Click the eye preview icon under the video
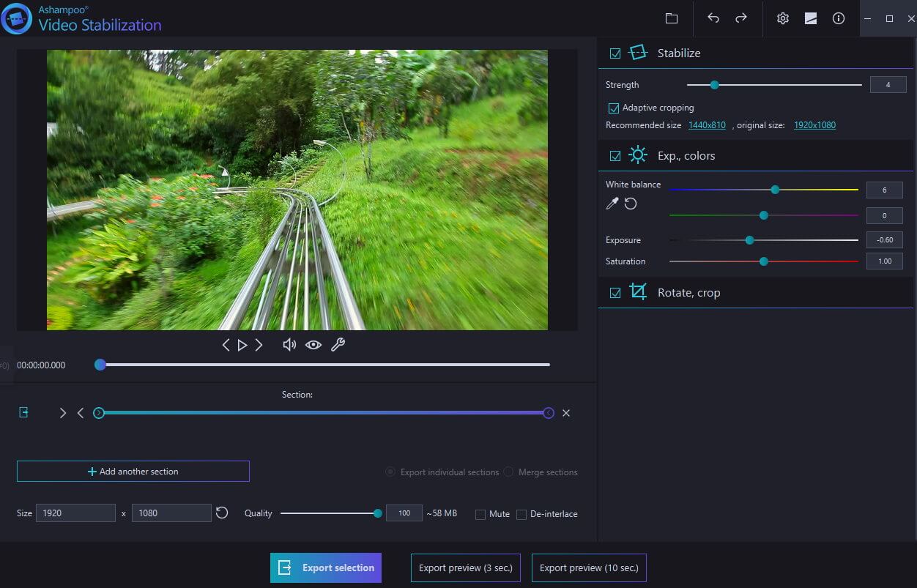The height and width of the screenshot is (588, 917). 313,344
